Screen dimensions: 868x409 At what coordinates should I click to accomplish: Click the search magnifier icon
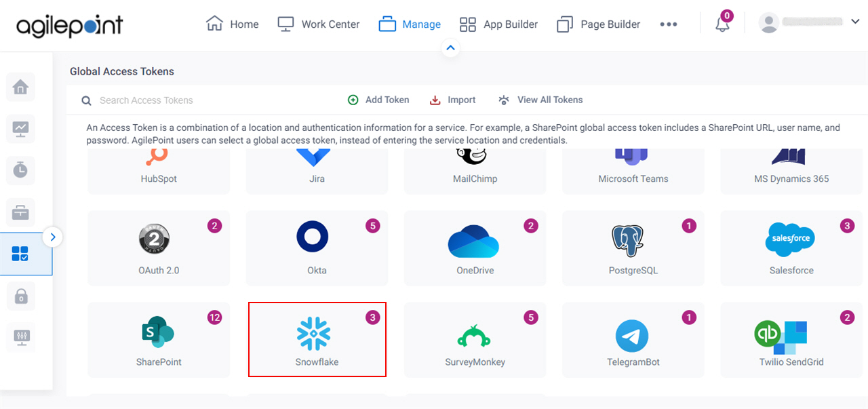coord(86,100)
